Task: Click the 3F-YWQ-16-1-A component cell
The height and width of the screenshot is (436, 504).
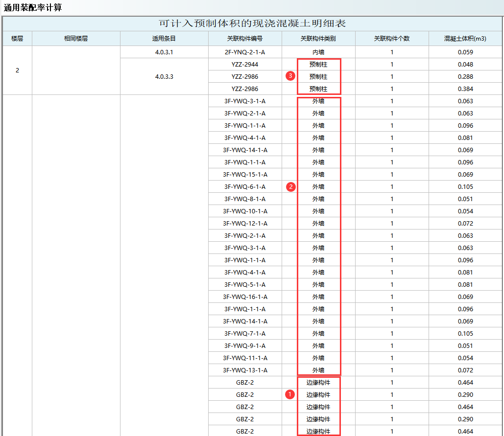Action: 245,297
